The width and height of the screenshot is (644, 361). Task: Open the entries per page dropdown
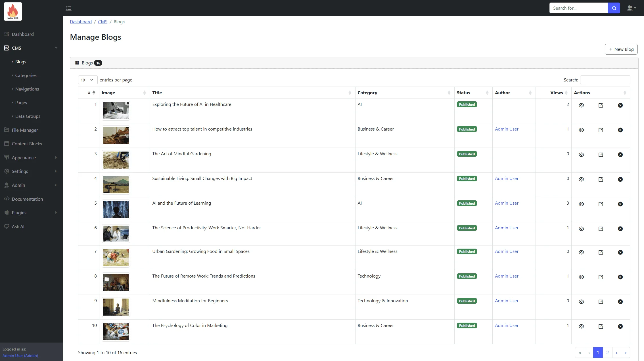point(87,80)
